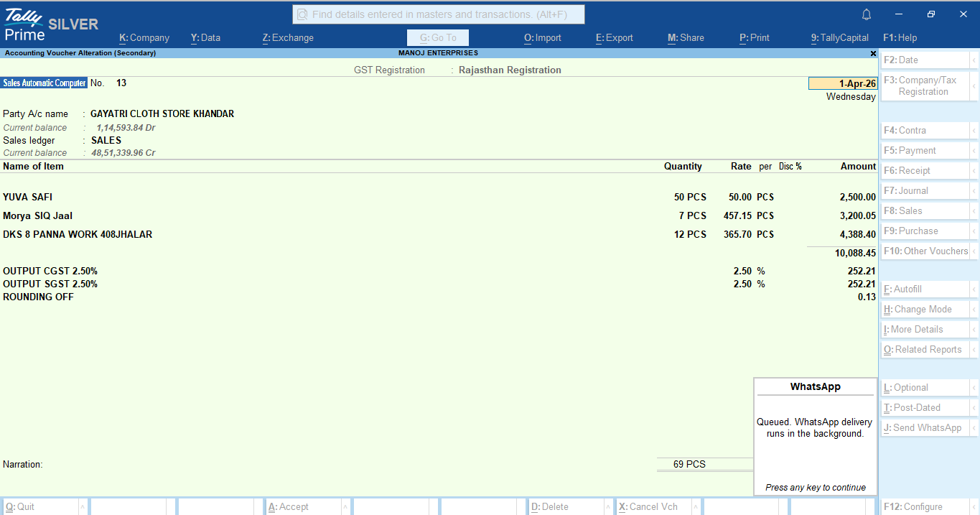Open the 9: TallyCapital menu
Image resolution: width=980 pixels, height=515 pixels.
(840, 38)
